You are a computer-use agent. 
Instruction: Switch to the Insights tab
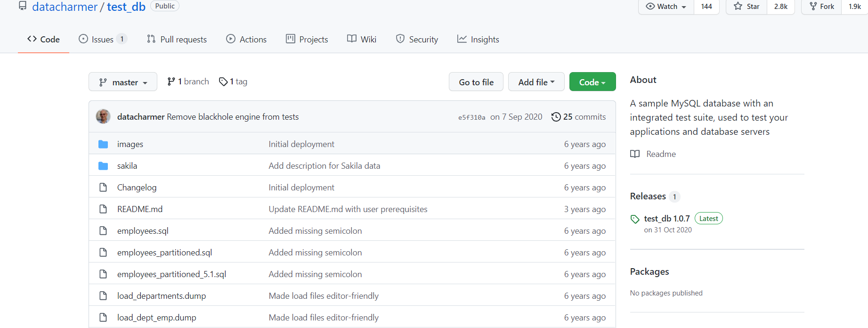pyautogui.click(x=478, y=40)
